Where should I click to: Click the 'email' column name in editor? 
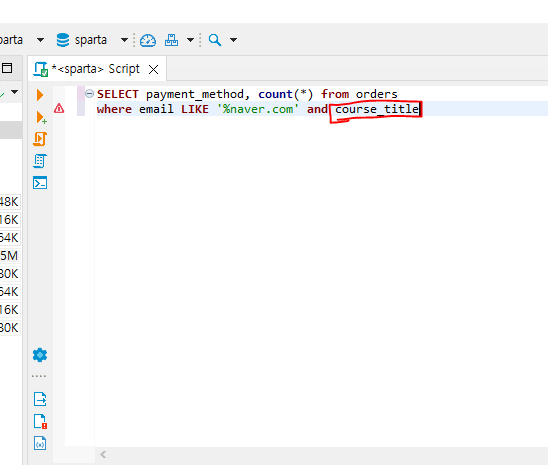[x=156, y=109]
